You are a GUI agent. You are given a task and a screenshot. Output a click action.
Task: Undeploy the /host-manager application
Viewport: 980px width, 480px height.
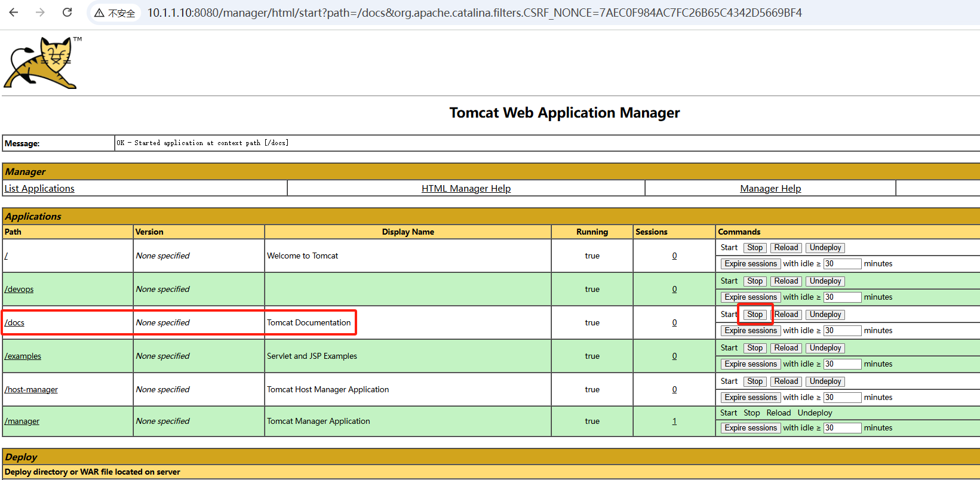coord(825,381)
